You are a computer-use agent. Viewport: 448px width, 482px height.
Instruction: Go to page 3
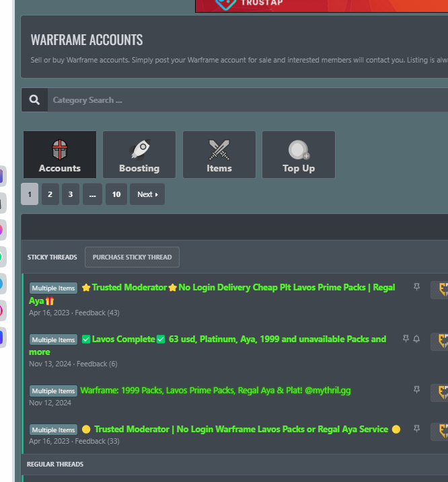[x=71, y=194]
